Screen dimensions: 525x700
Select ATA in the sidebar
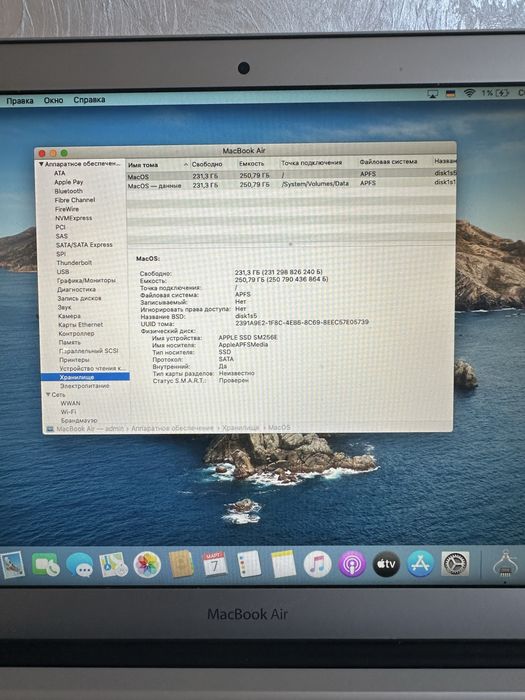(x=60, y=173)
